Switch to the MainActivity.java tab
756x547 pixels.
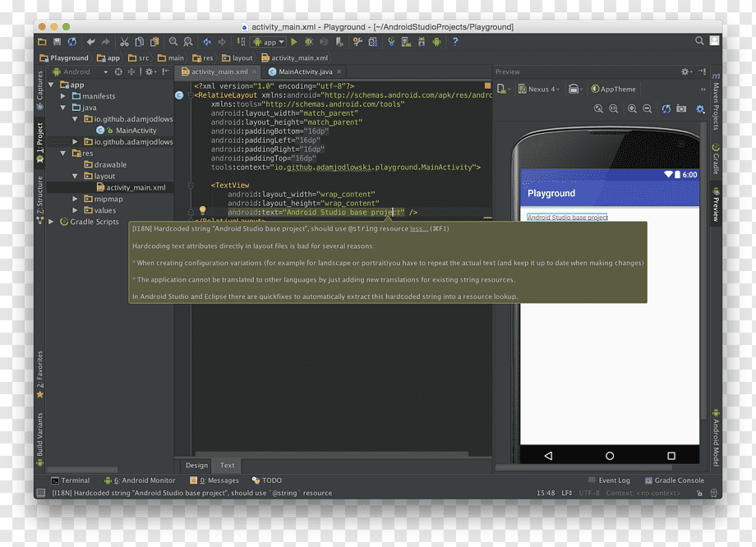[306, 71]
